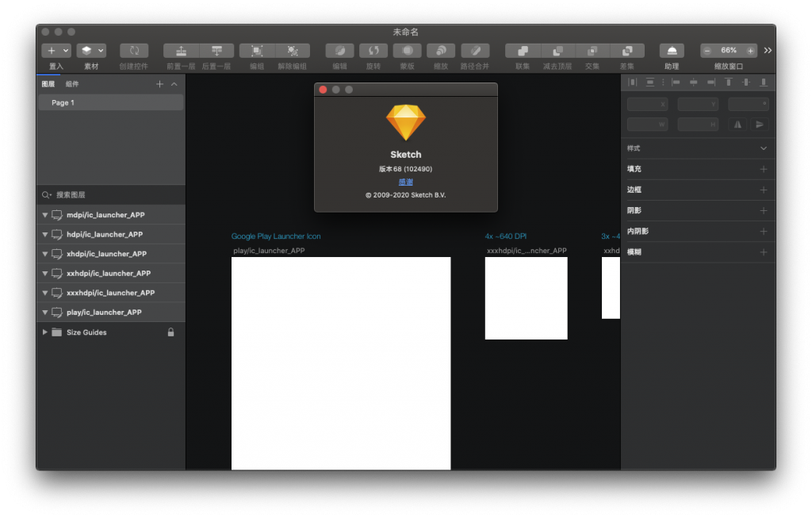Click the Ungroup (解除编组) icon
Image resolution: width=812 pixels, height=518 pixels.
(293, 51)
